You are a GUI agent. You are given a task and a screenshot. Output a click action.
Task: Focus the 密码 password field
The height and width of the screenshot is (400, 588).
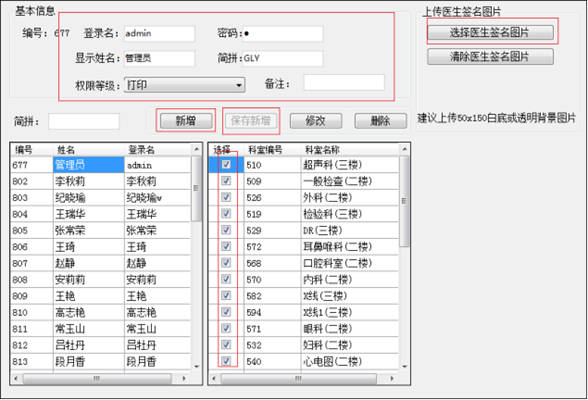pos(283,33)
